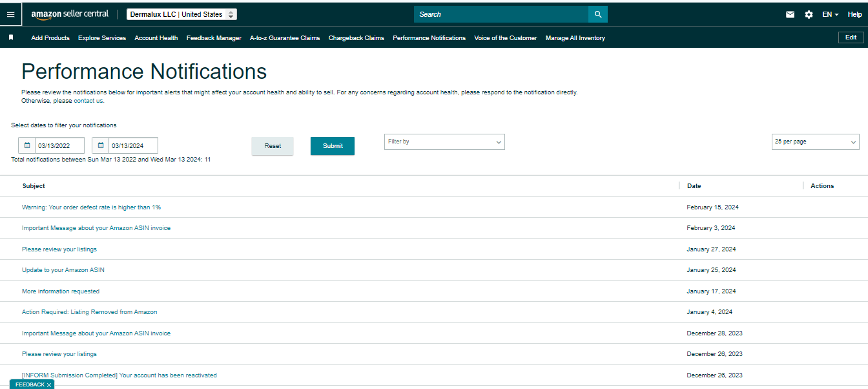Open February 3 'Important Message about your Amazon ASIN invoice'

96,228
